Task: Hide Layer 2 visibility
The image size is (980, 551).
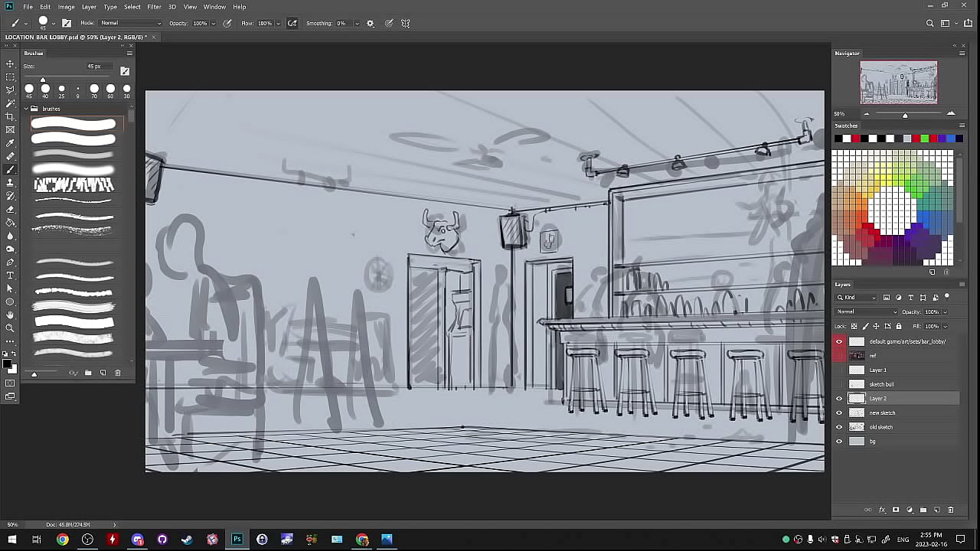Action: (839, 399)
